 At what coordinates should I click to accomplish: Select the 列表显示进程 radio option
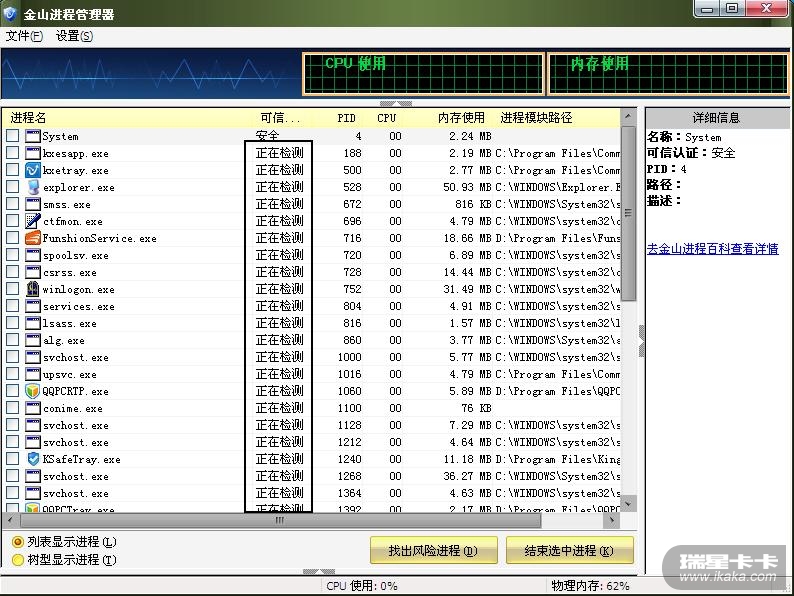[x=18, y=542]
